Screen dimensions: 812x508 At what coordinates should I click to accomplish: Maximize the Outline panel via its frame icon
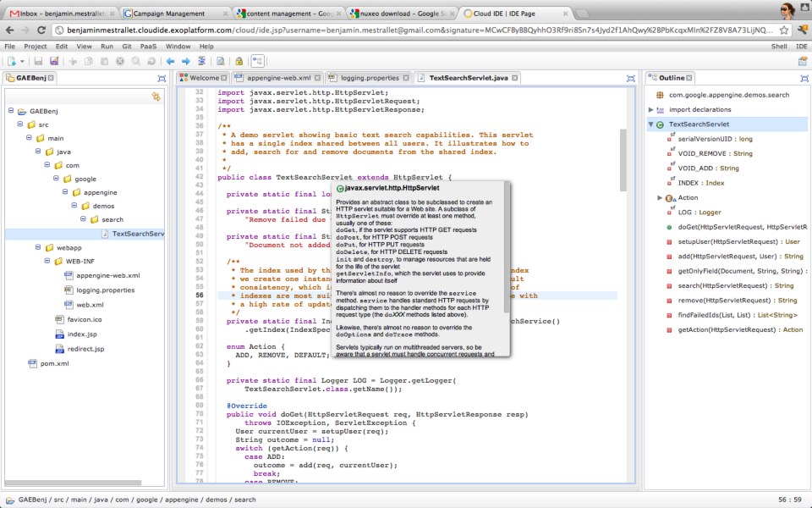click(804, 78)
